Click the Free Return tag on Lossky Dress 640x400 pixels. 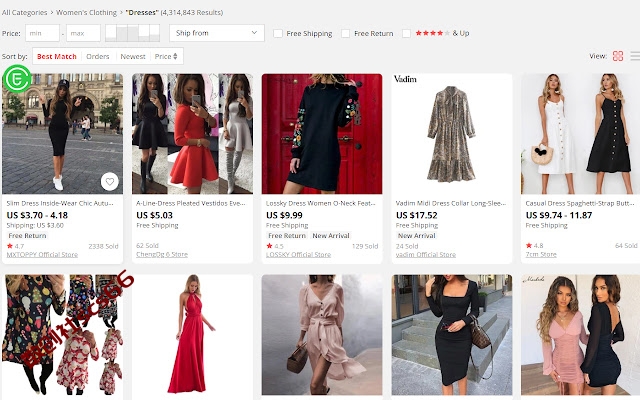(287, 236)
